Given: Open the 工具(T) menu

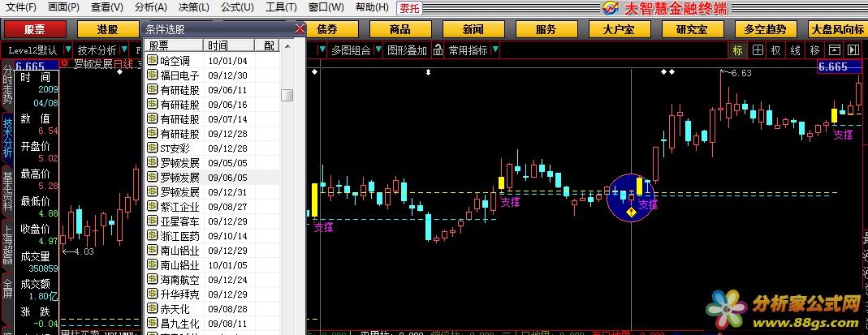Looking at the screenshot, I should (x=281, y=8).
